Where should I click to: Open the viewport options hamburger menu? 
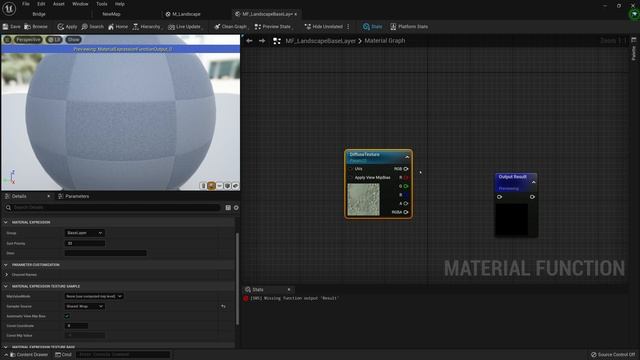7,40
